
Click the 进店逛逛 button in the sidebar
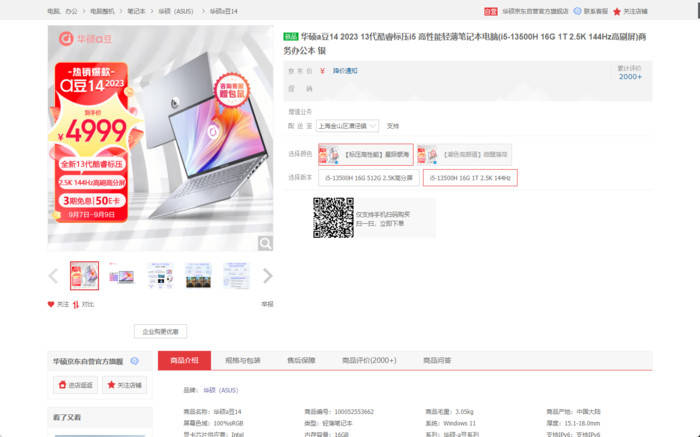75,385
